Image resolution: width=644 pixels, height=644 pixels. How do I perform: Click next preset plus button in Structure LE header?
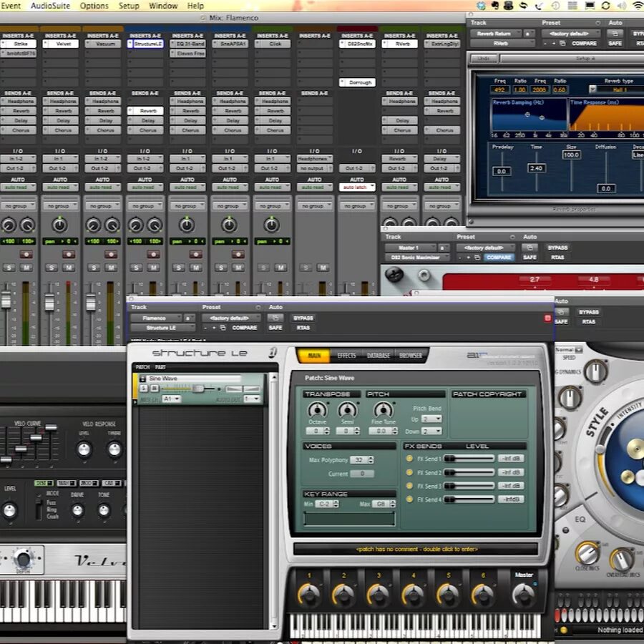point(214,328)
